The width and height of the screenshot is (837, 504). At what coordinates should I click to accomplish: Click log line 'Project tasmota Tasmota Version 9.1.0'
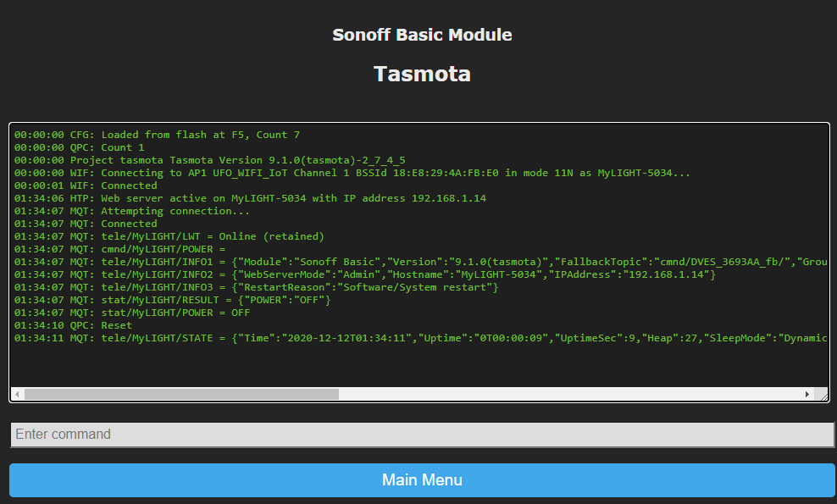210,160
